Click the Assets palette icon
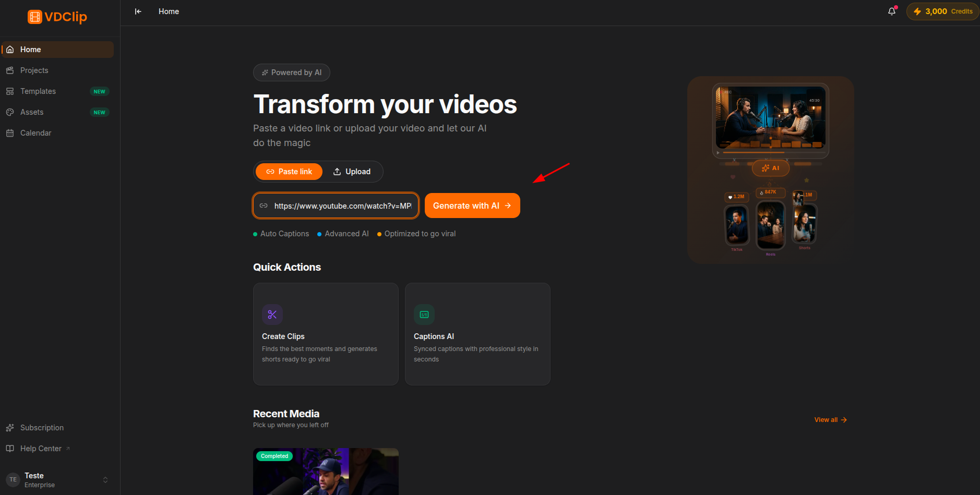The height and width of the screenshot is (495, 980). pos(10,112)
